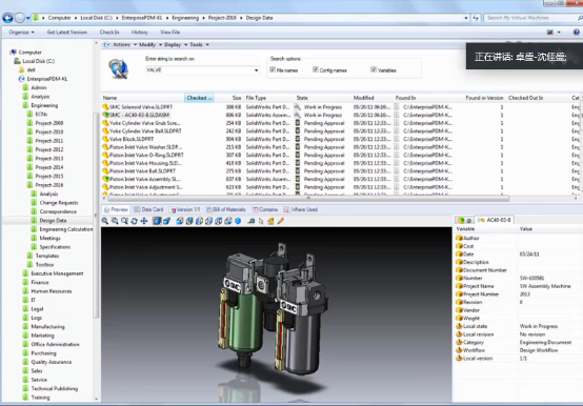Toggle the File names search option
This screenshot has height=406, width=583.
(273, 70)
